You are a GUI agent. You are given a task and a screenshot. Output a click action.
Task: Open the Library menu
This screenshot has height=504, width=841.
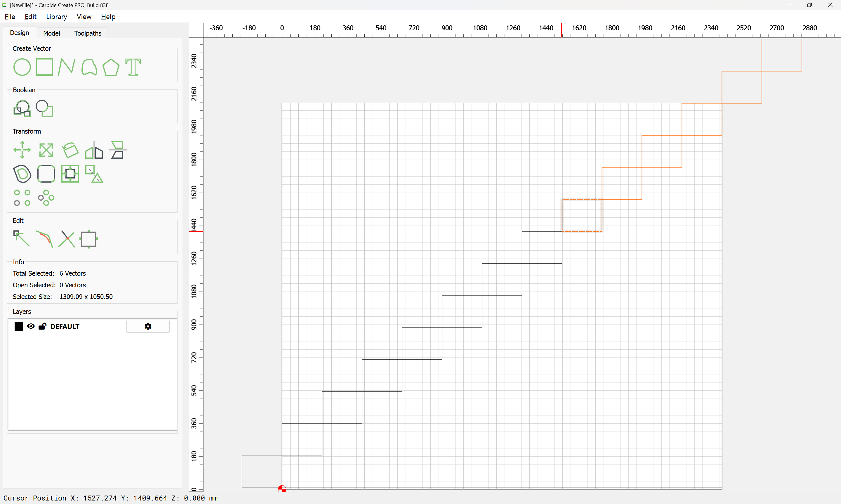pyautogui.click(x=56, y=17)
